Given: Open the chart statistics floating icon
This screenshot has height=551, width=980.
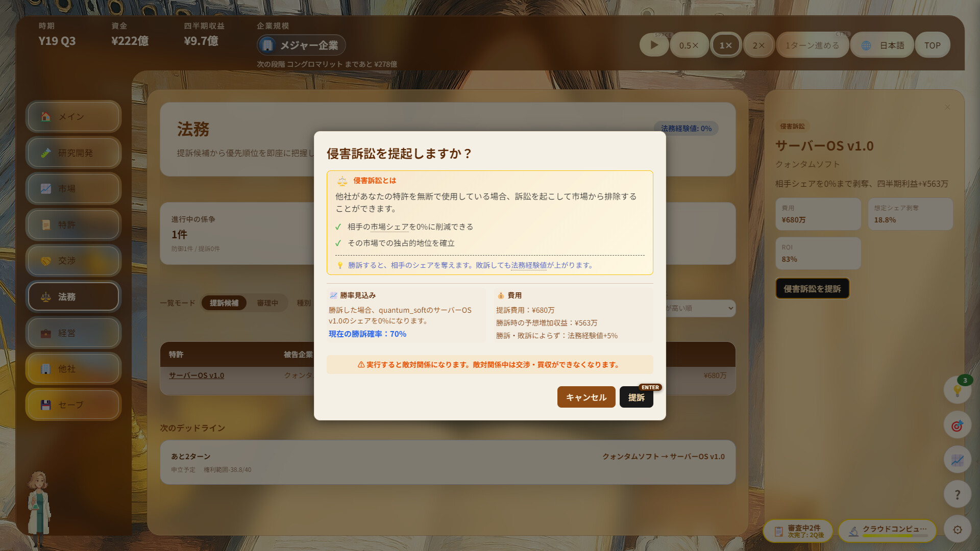Looking at the screenshot, I should [958, 460].
